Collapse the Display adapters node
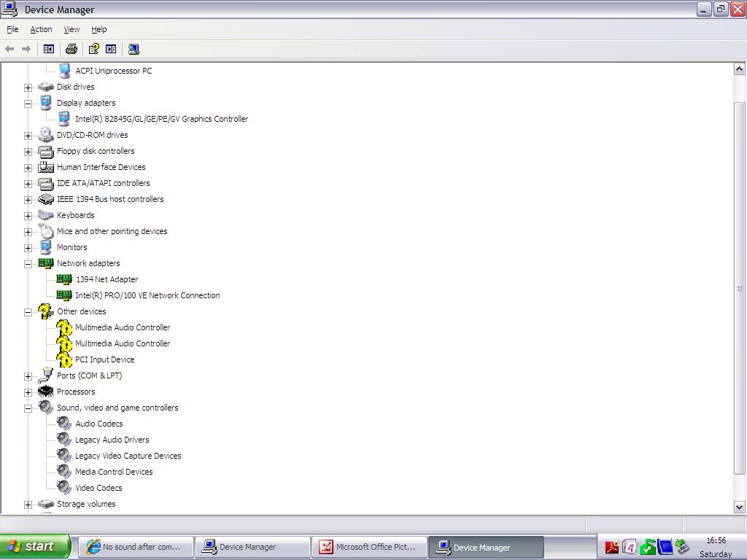This screenshot has height=560, width=747. [28, 104]
